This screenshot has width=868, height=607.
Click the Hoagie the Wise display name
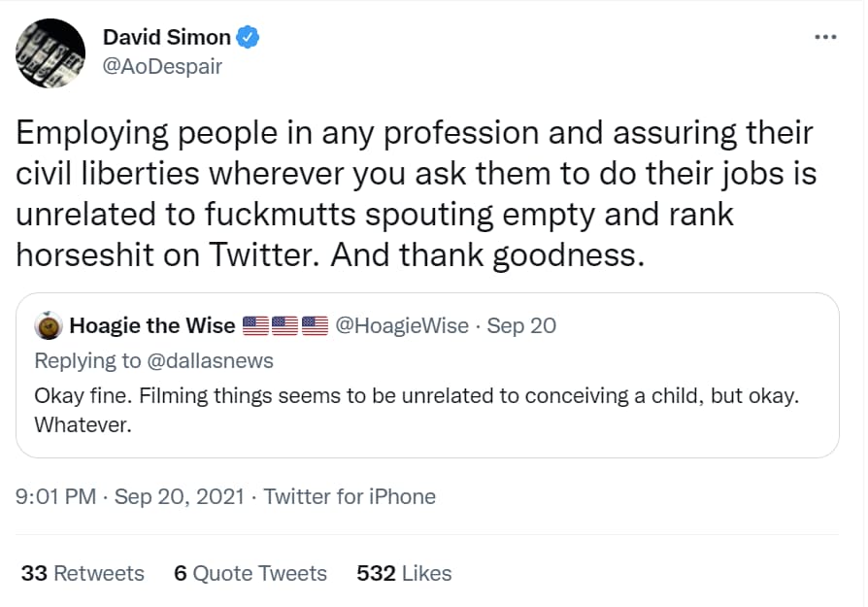pos(152,325)
